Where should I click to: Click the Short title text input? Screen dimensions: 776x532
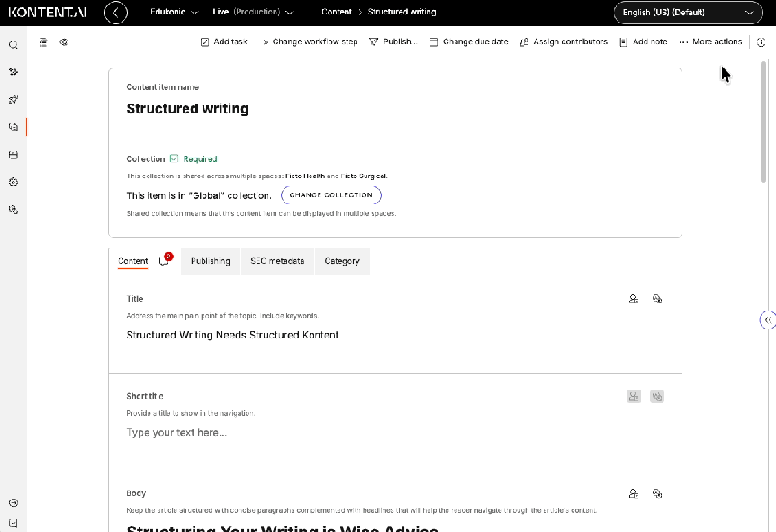[x=395, y=432]
